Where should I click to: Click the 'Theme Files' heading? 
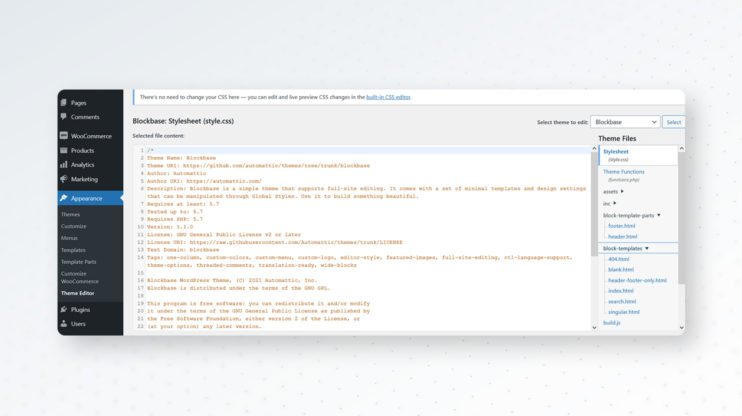(x=617, y=139)
